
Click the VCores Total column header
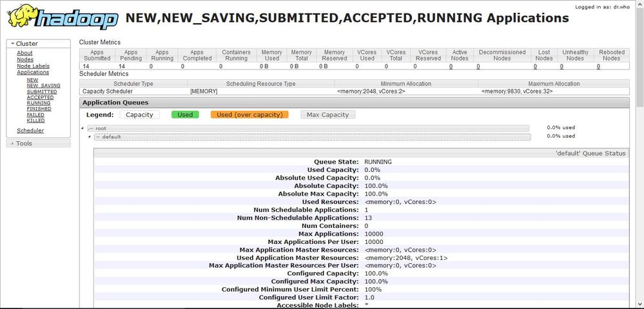[x=396, y=55]
